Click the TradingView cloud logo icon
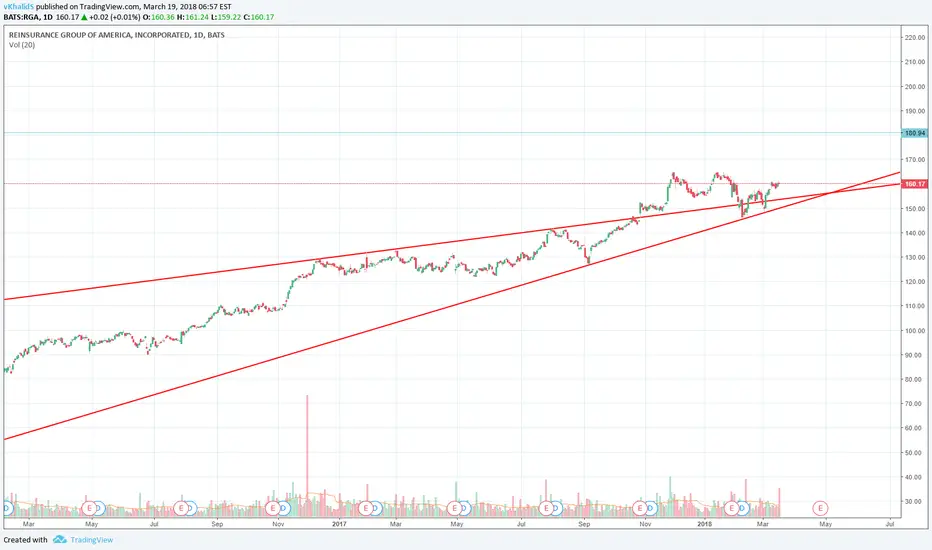Screen dimensions: 932x550 click(59, 540)
